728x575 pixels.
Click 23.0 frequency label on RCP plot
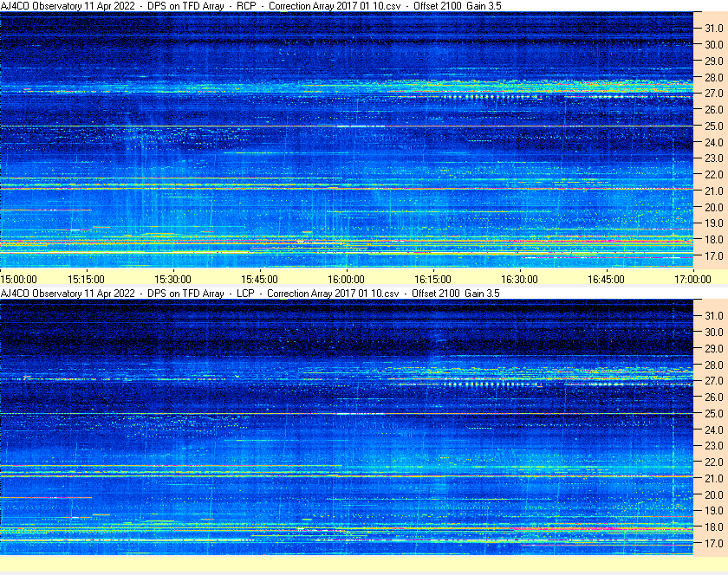[x=714, y=158]
